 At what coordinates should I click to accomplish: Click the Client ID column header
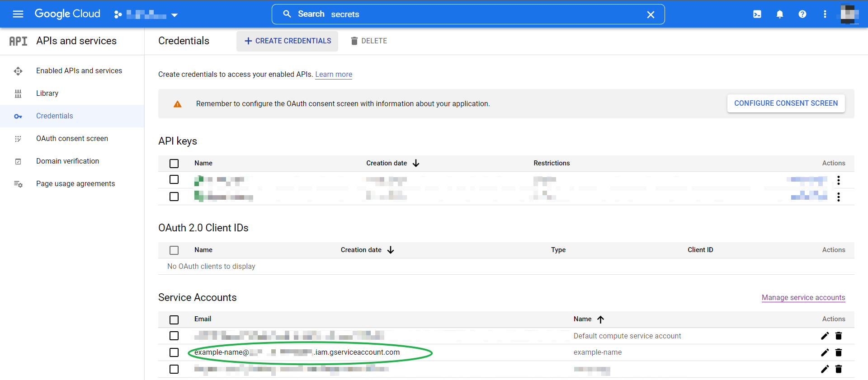pos(700,250)
